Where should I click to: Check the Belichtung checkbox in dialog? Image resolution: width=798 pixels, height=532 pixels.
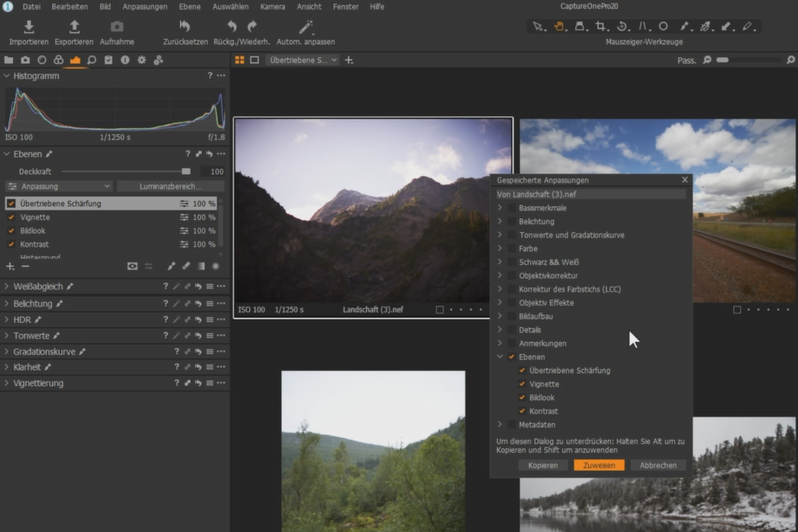[x=511, y=221]
